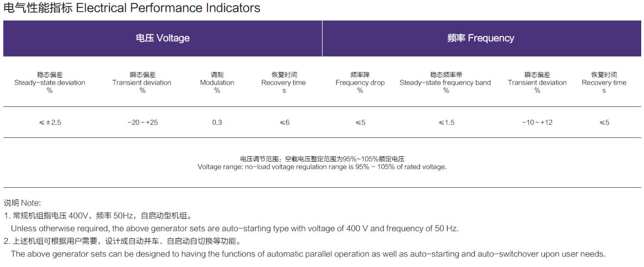The image size is (644, 267).
Task: Click the automatic parallel operation note line
Action: (x=308, y=254)
